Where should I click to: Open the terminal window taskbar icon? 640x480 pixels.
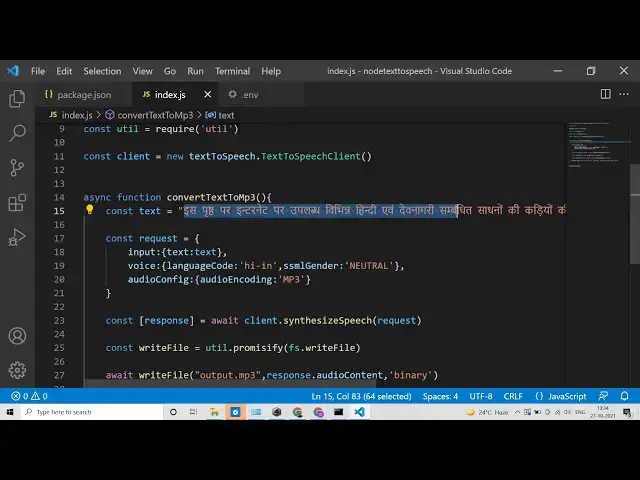(338, 412)
